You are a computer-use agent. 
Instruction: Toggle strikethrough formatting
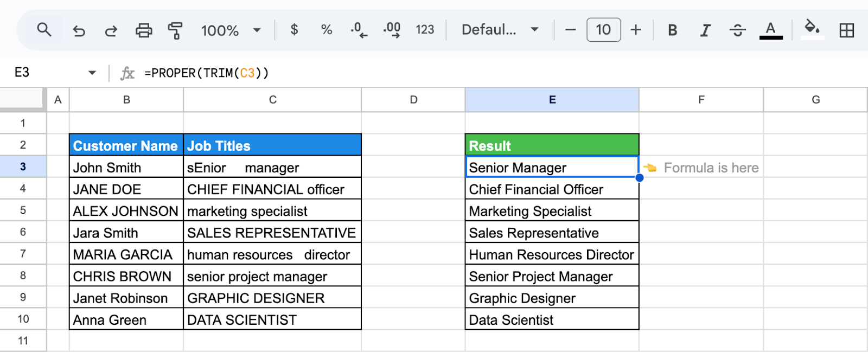(738, 30)
